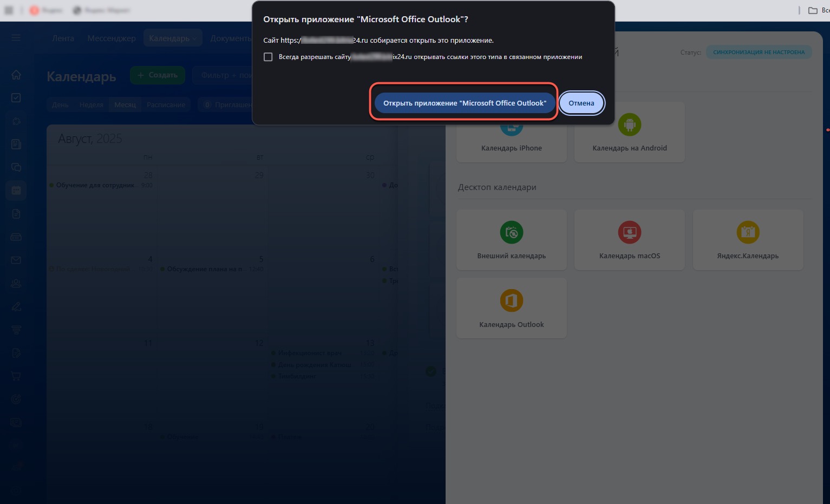Select calendar day number 28

(148, 175)
